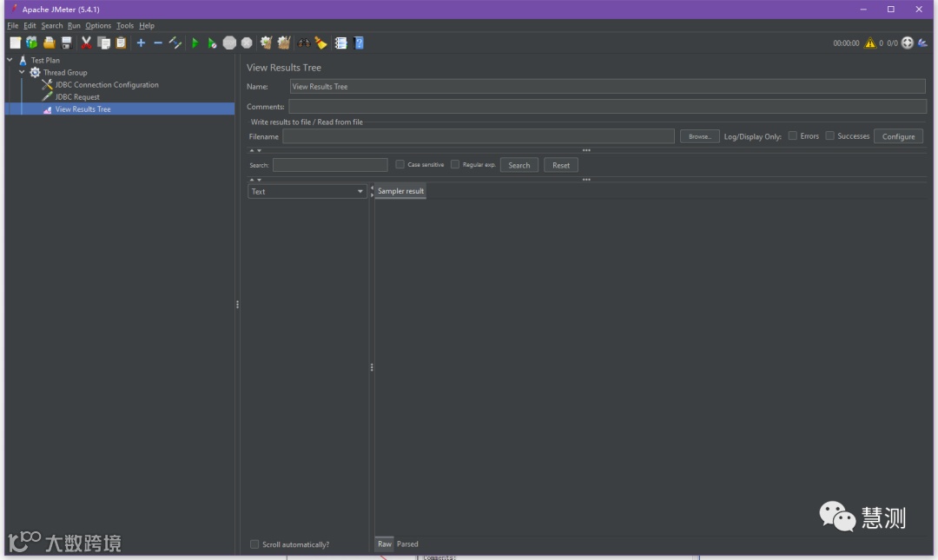Click the Search button
This screenshot has height=560, width=938.
point(519,165)
